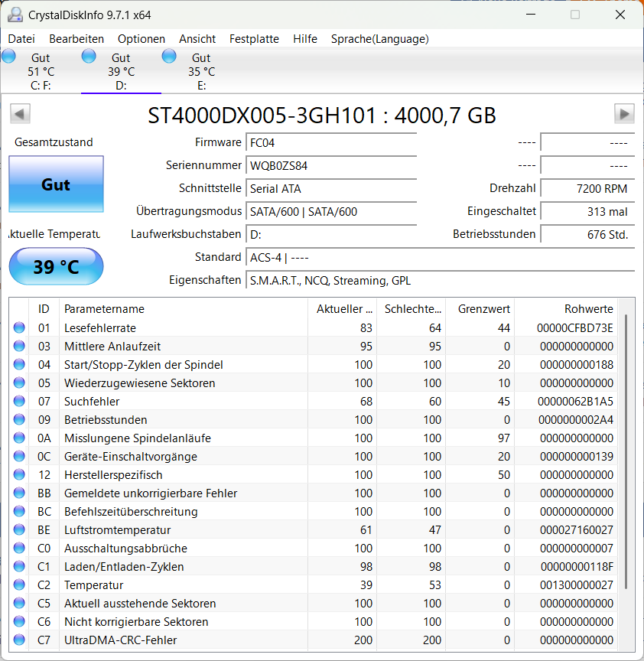Click the Eigenschaften field S.M.A.R.T., NCQ
Viewport: 644px width, 661px height.
(x=441, y=280)
